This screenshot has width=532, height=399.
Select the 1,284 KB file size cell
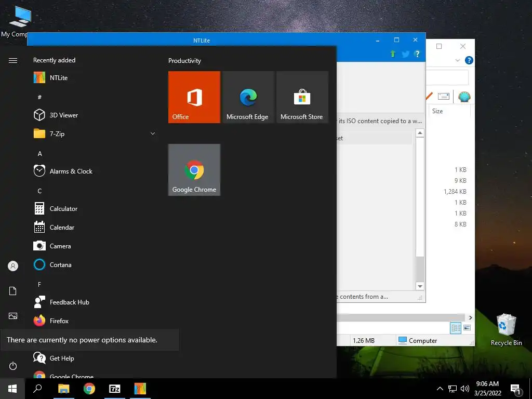455,191
